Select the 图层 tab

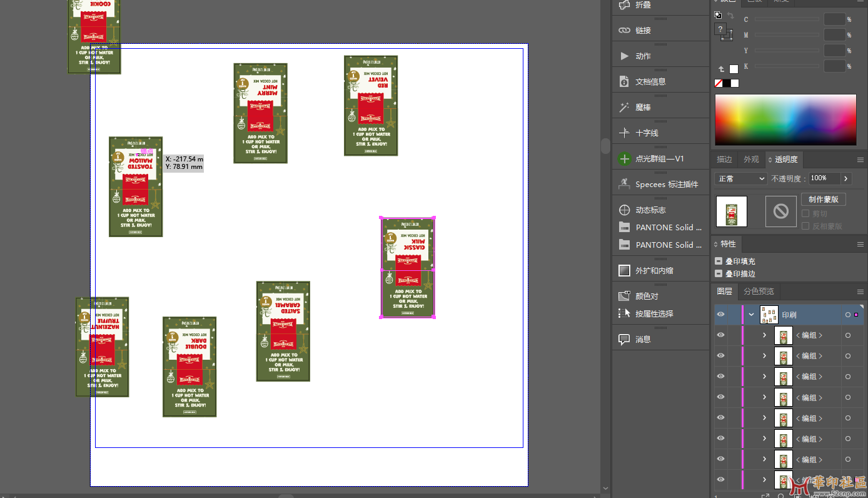(724, 292)
